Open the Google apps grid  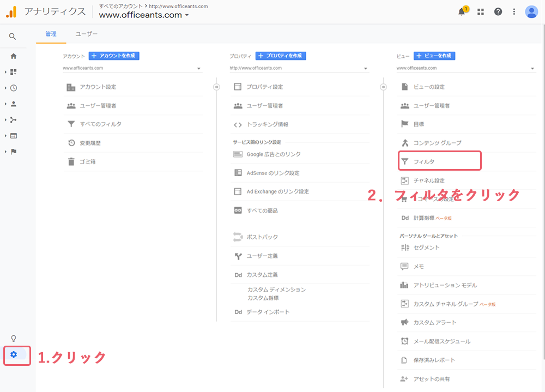(x=481, y=12)
